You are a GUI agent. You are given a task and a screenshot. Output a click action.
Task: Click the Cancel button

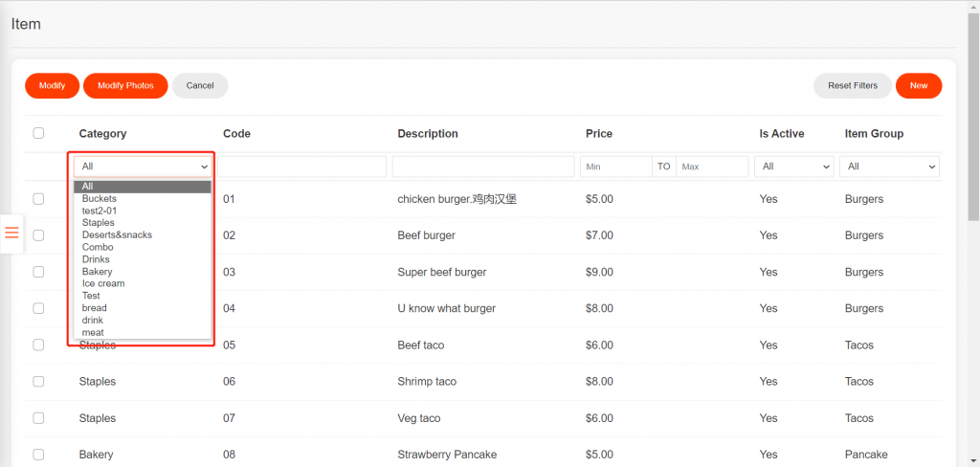pyautogui.click(x=200, y=86)
